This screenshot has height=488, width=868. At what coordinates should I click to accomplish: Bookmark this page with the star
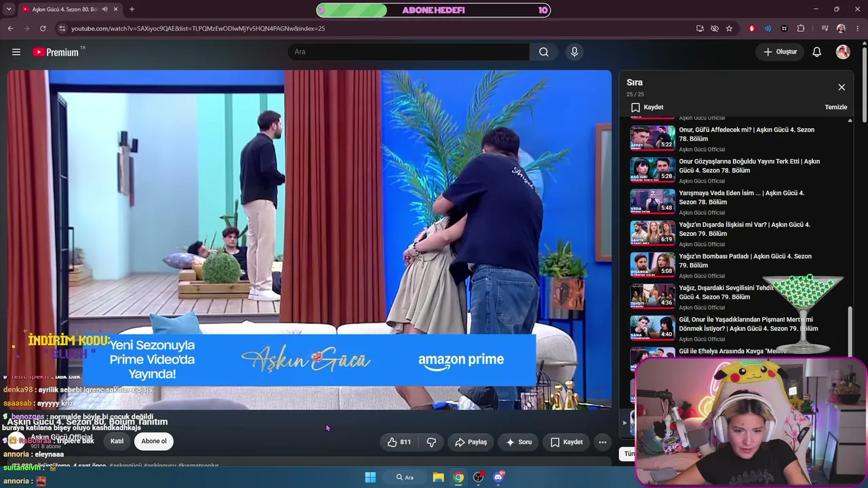point(730,28)
